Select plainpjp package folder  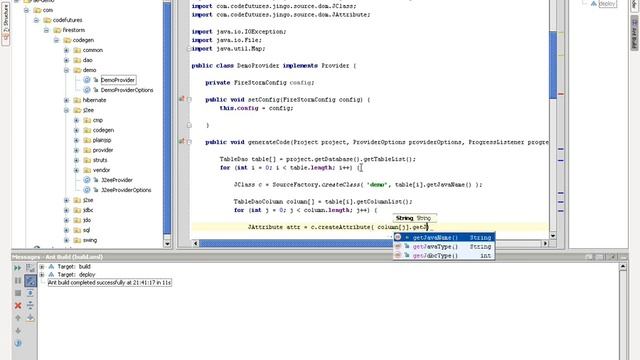coord(102,140)
